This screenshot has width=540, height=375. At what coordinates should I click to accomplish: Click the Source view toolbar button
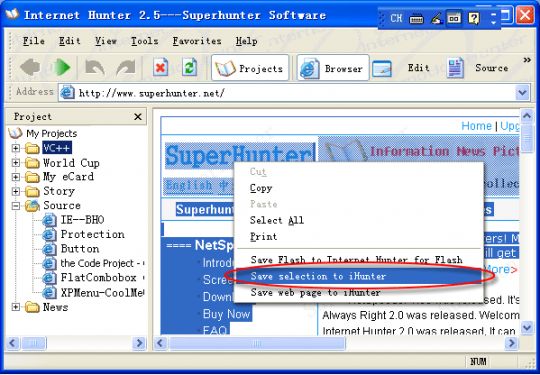coord(478,68)
